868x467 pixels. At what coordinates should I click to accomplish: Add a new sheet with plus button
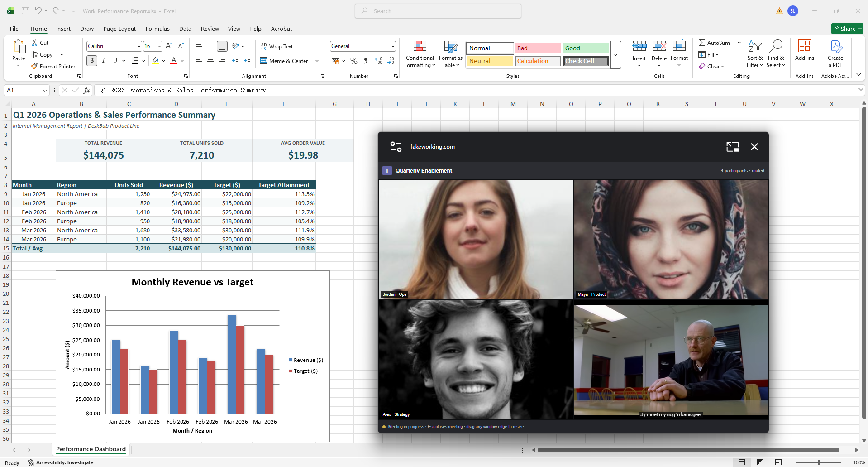[153, 450]
